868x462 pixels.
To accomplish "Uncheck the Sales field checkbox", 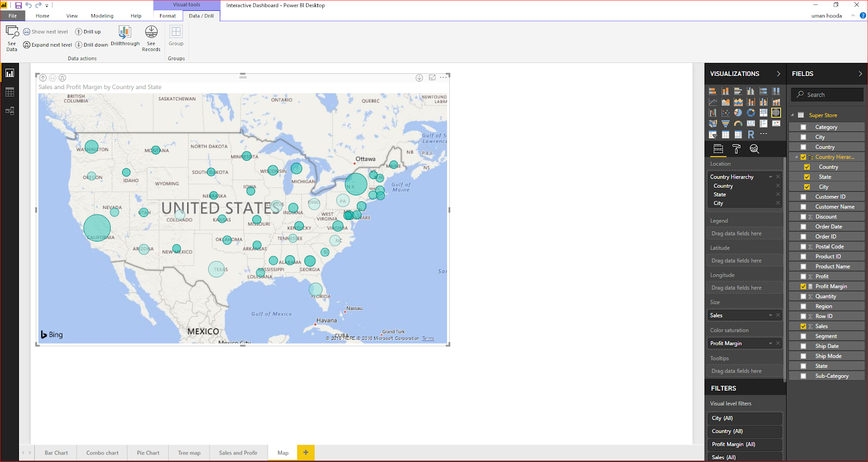I will 803,326.
